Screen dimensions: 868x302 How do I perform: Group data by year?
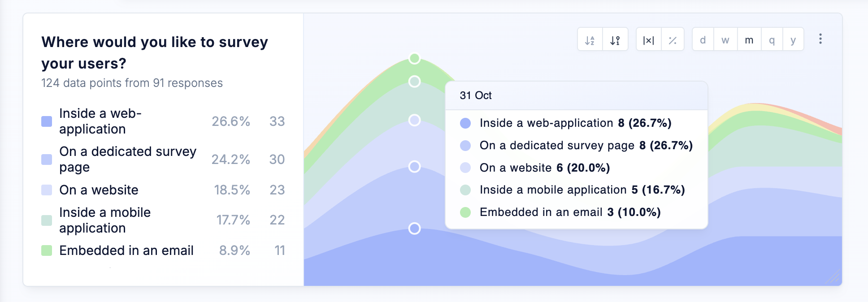pyautogui.click(x=793, y=40)
